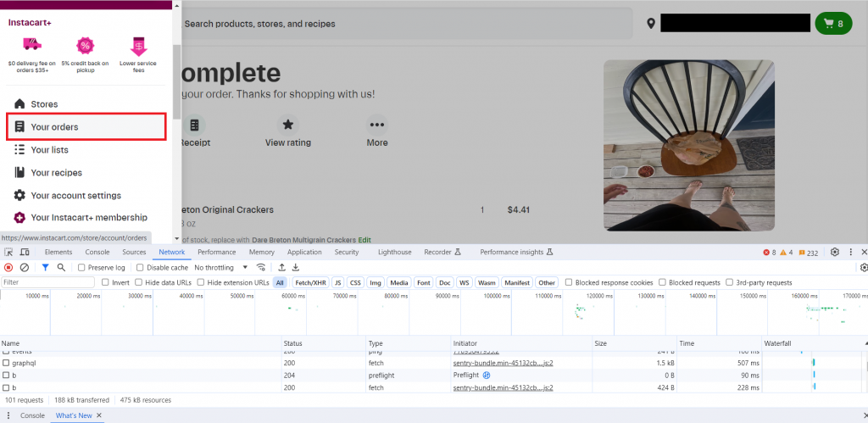Click the network overview timeline

434,313
